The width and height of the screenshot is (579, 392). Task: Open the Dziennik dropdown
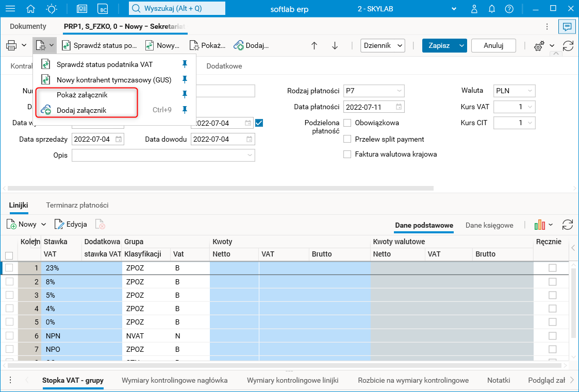[x=383, y=45]
